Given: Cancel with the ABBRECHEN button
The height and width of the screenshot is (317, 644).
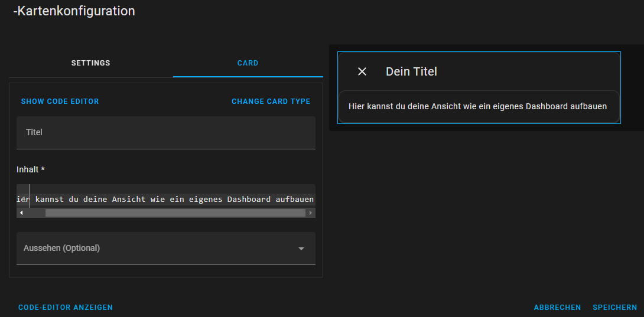Looking at the screenshot, I should pos(557,308).
